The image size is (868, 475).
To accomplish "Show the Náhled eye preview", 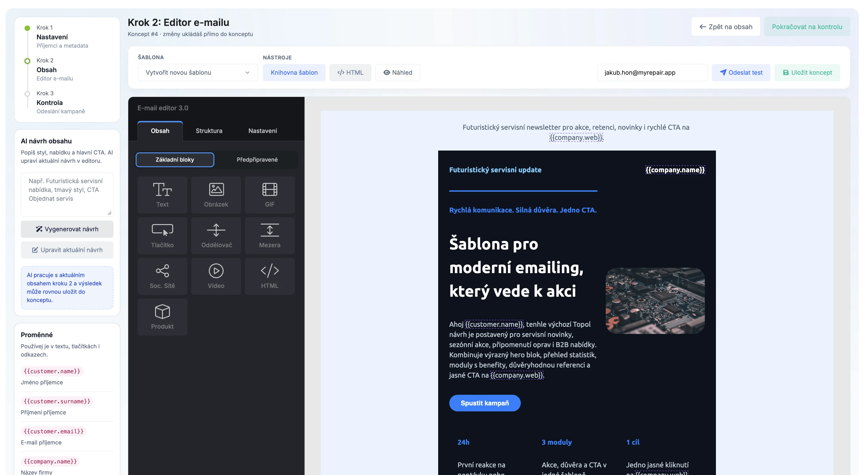I will click(398, 72).
